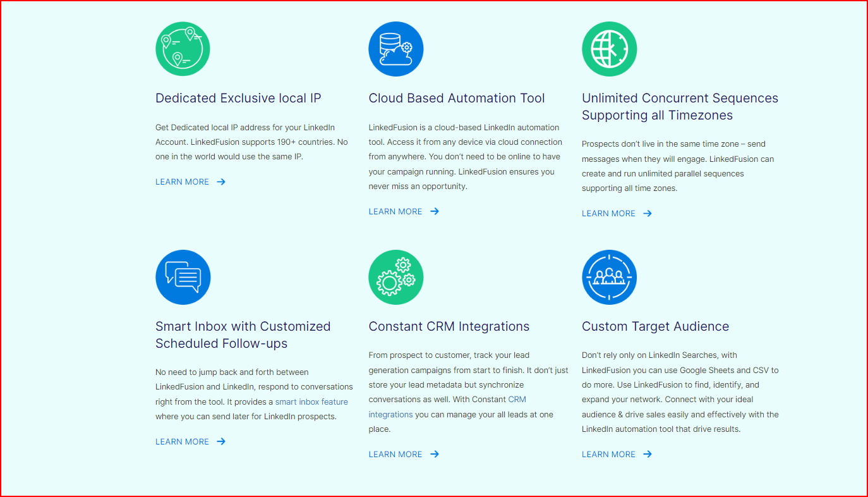Click paragraph starting 'Get Dedicated local IP address'
Viewport: 868px width, 497px height.
252,142
